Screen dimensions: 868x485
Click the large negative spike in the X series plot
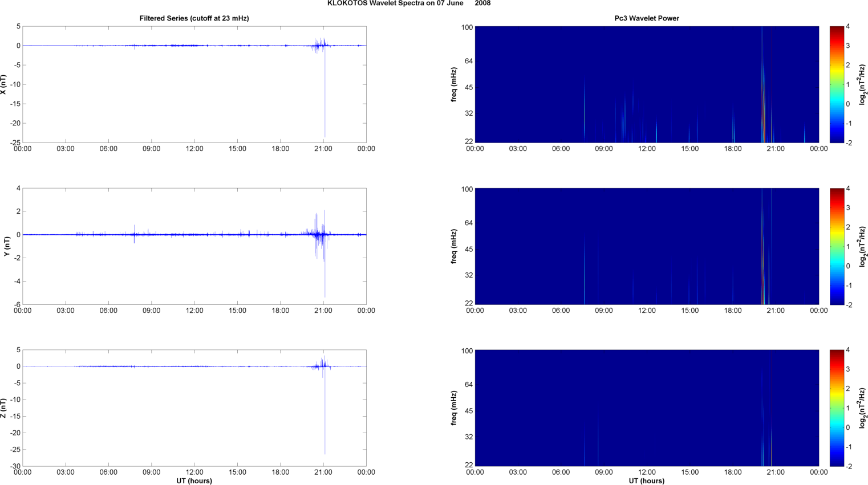click(325, 94)
